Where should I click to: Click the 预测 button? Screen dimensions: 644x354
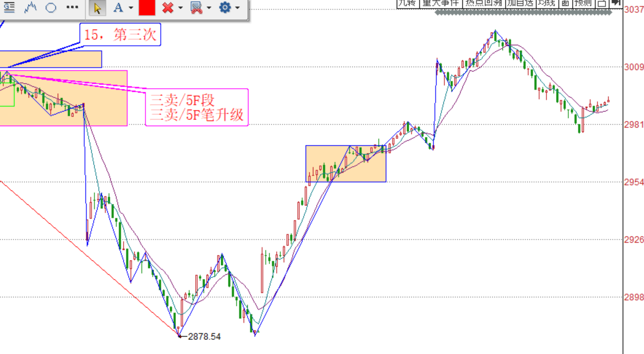tap(583, 3)
